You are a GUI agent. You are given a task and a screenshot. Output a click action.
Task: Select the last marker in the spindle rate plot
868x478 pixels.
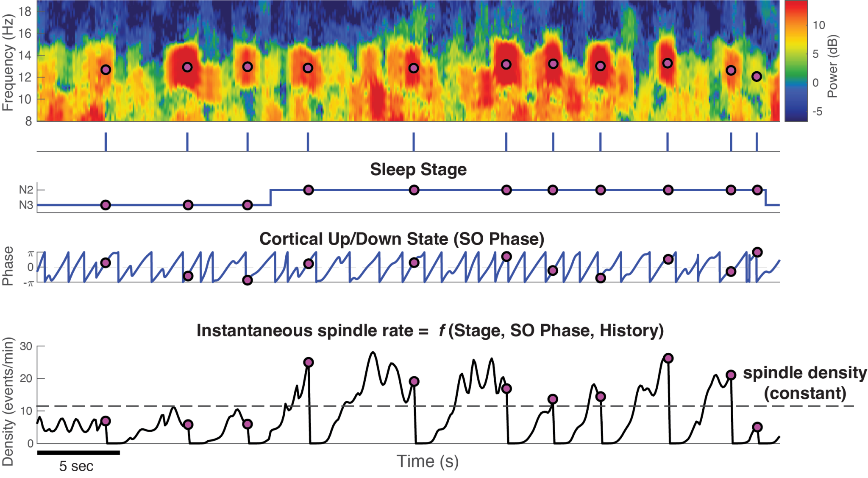pyautogui.click(x=757, y=427)
